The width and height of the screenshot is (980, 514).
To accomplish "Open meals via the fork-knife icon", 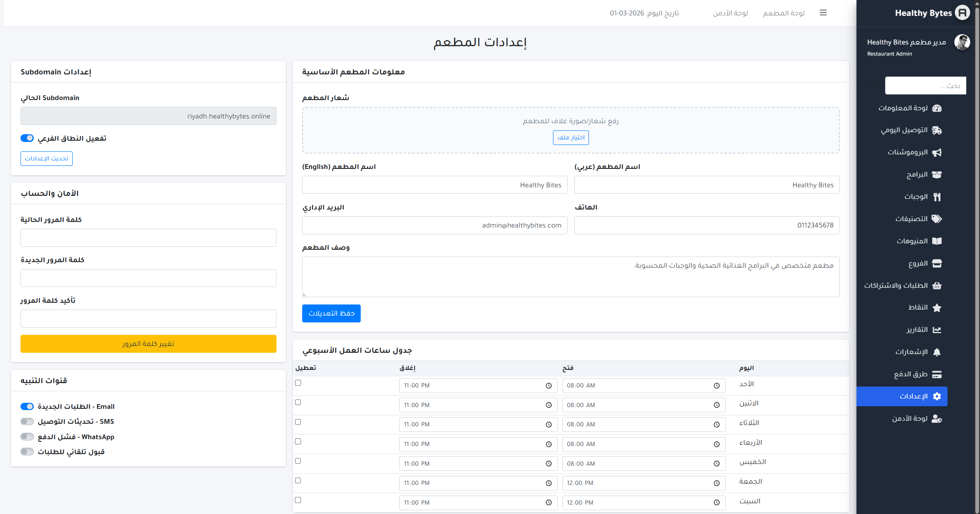I will pos(936,197).
